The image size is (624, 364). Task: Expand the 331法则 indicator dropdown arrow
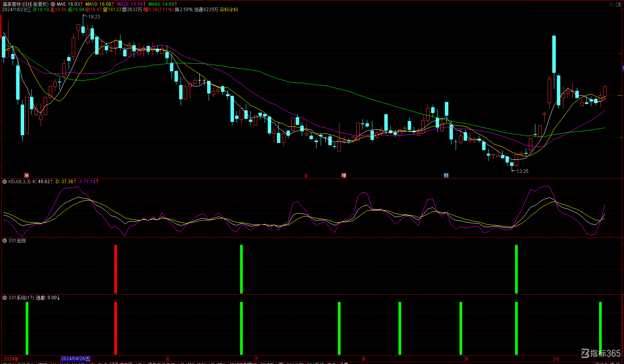5,241
